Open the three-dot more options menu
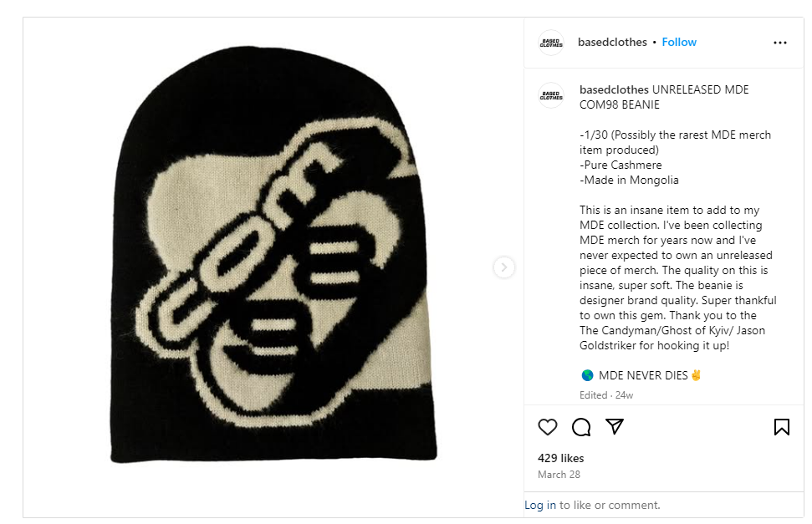812x524 pixels. pos(780,43)
